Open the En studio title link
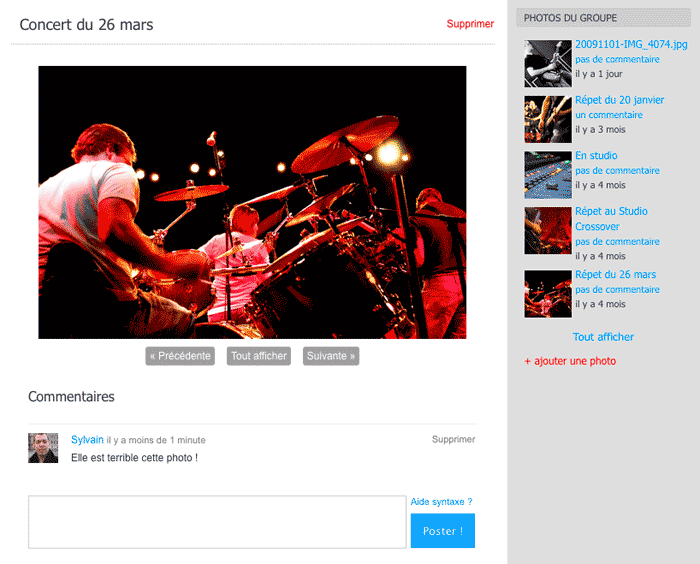700x564 pixels. click(596, 156)
